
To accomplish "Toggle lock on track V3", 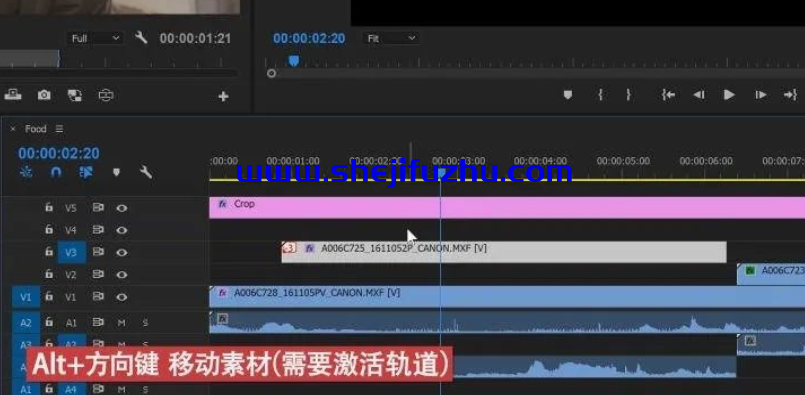I will (49, 252).
